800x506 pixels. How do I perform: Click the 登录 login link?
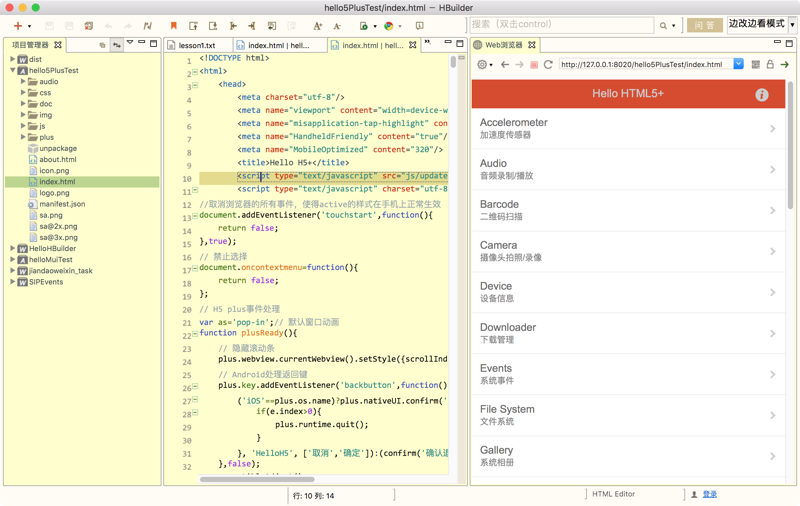709,494
